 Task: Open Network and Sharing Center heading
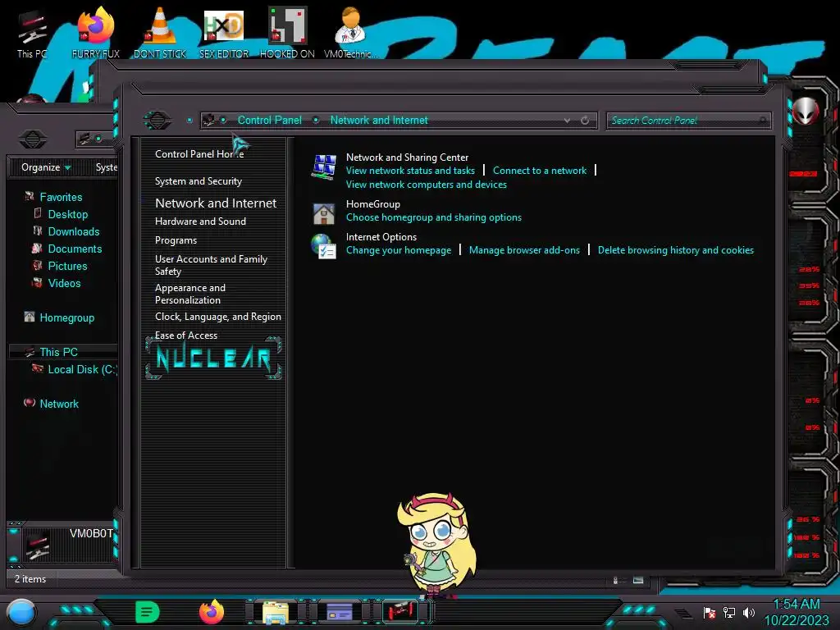click(x=407, y=157)
